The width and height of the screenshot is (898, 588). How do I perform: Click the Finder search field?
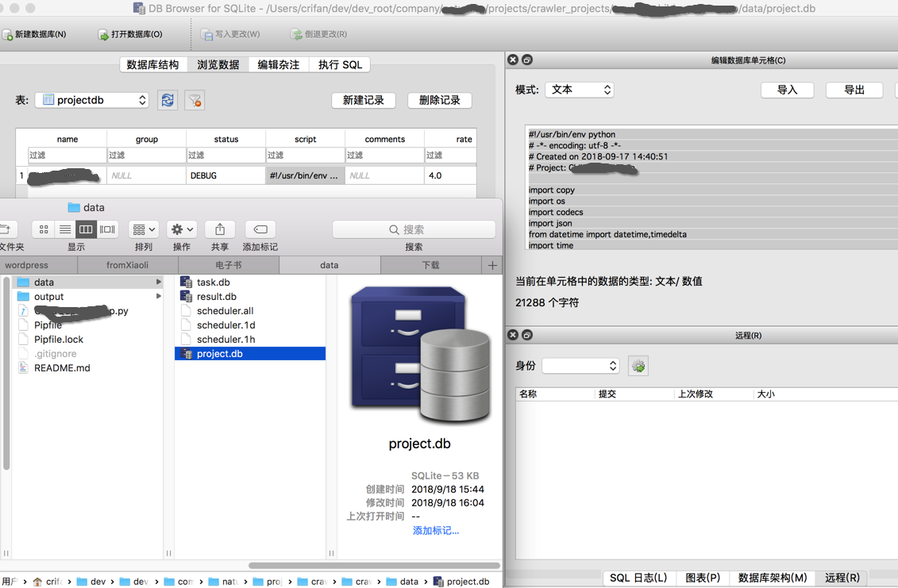[414, 229]
